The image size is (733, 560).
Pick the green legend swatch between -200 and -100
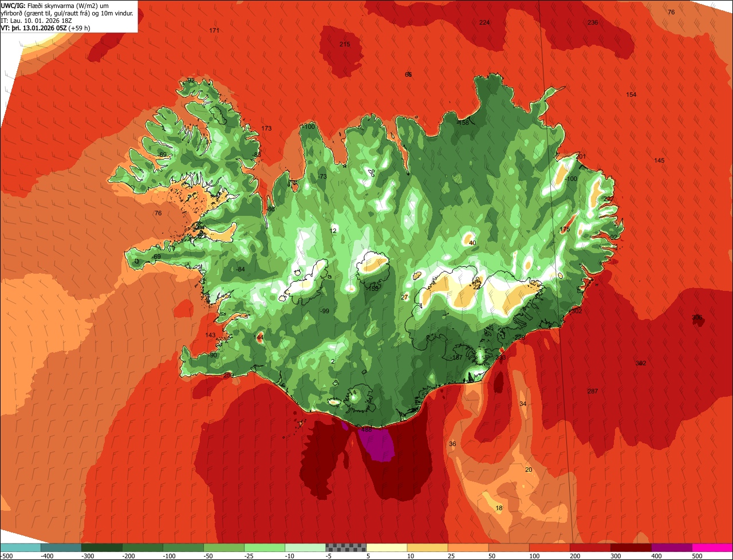[143, 547]
